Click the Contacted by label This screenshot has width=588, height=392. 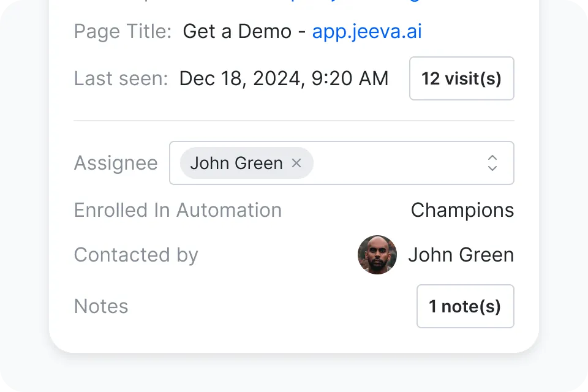point(136,255)
